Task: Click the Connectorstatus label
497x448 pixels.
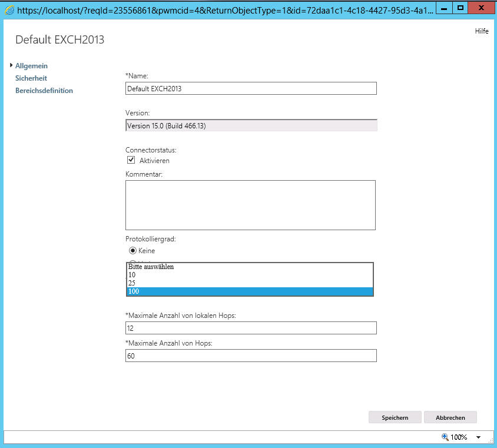Action: (151, 150)
